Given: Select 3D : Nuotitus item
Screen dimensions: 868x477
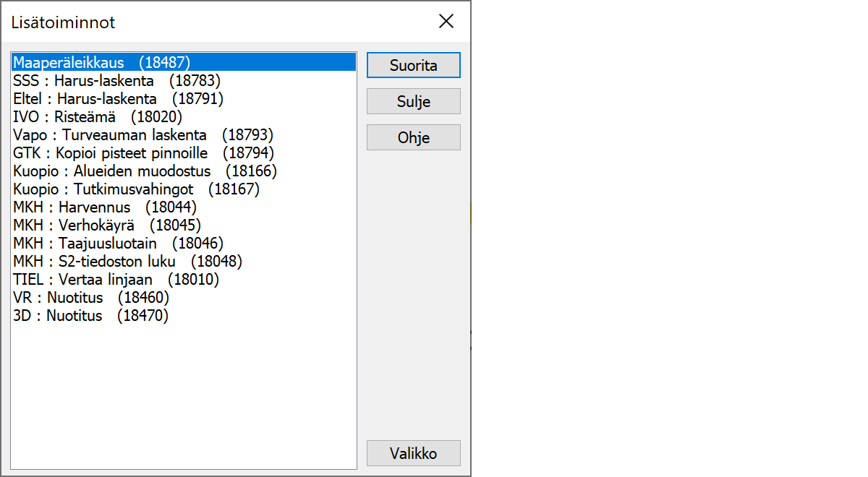Looking at the screenshot, I should coord(90,316).
